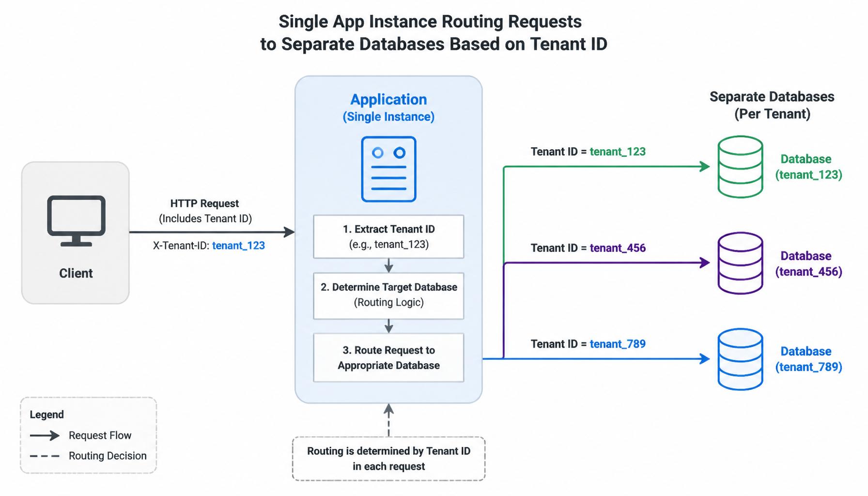Click the "3. Route Request to Appropriate Database" box
Image resolution: width=868 pixels, height=496 pixels.
tap(388, 357)
